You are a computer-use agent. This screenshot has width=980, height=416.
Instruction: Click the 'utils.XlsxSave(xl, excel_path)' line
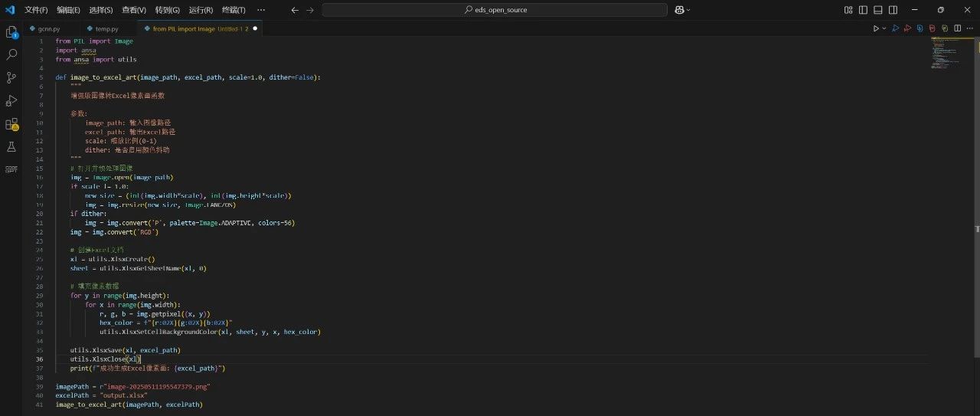click(x=126, y=349)
